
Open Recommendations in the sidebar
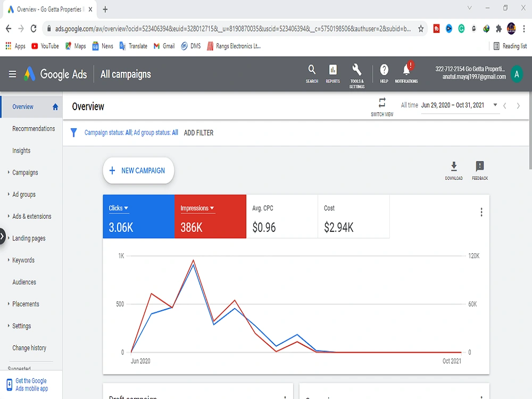point(34,129)
